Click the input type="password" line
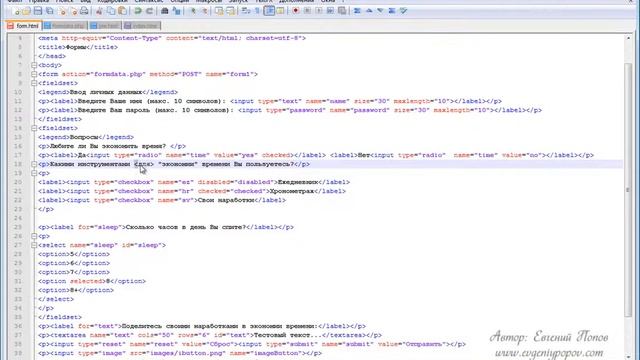Viewport: 640px width, 360px height. [x=290, y=110]
